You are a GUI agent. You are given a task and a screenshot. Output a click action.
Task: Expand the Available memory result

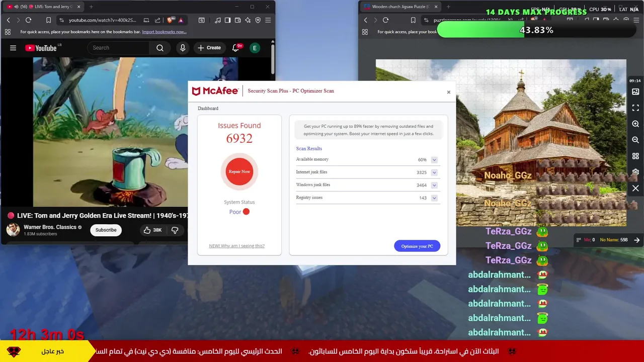pyautogui.click(x=434, y=160)
